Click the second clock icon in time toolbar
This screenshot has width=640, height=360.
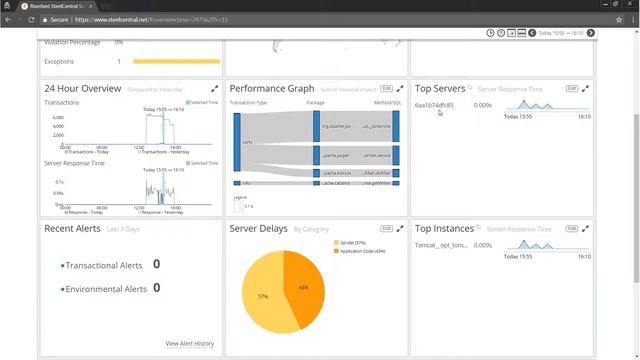501,33
